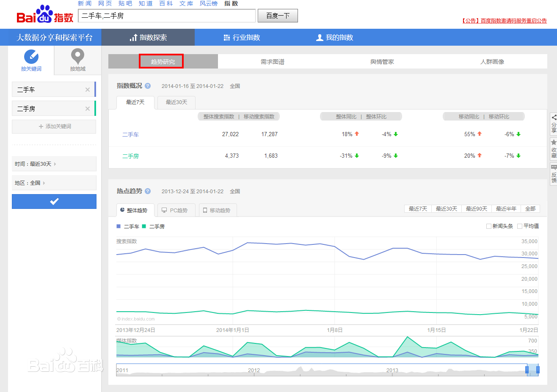Select the 整体同比 column toggle
Viewport: 557px width, 392px height.
coord(346,117)
